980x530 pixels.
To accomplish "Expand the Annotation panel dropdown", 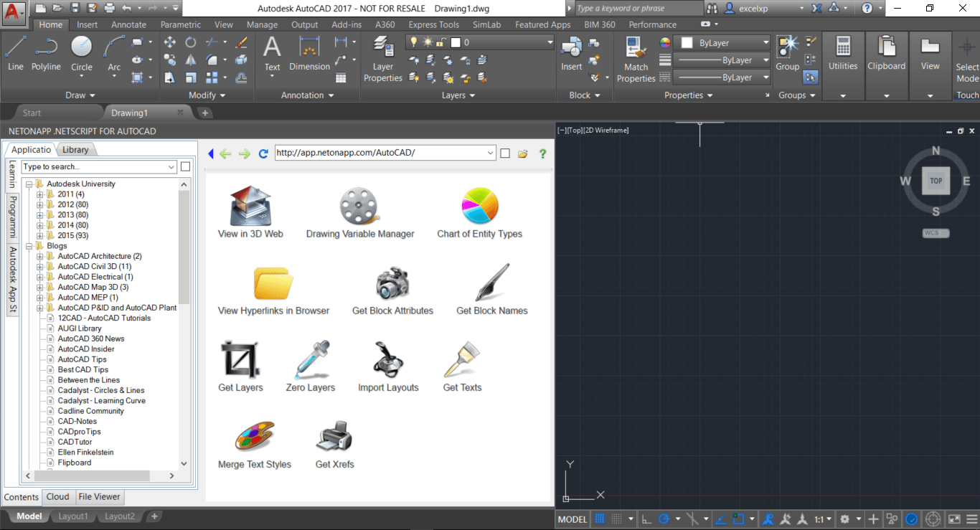I will tap(308, 95).
